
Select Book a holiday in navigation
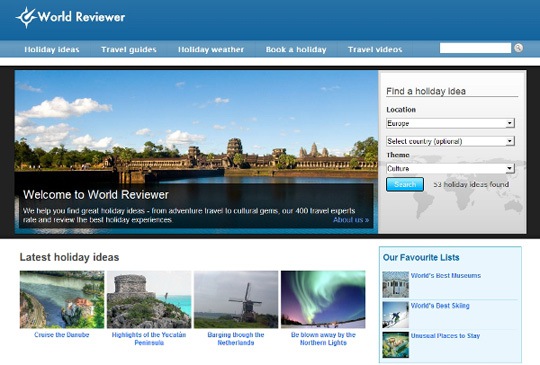coord(296,50)
